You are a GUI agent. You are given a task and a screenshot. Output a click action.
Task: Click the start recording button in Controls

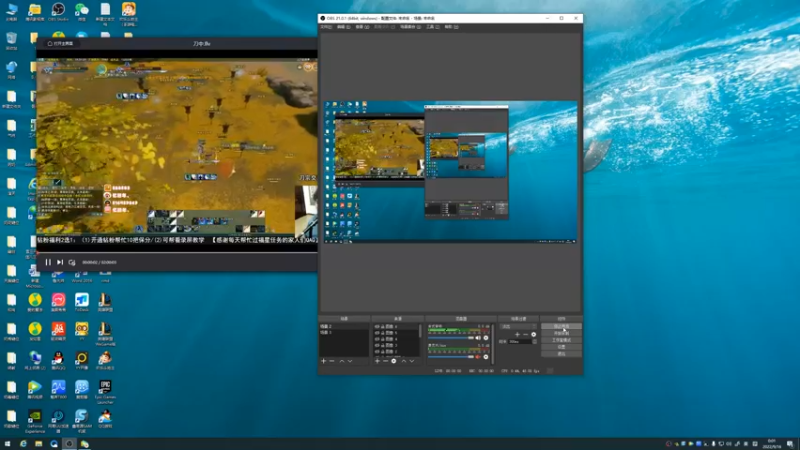561,333
